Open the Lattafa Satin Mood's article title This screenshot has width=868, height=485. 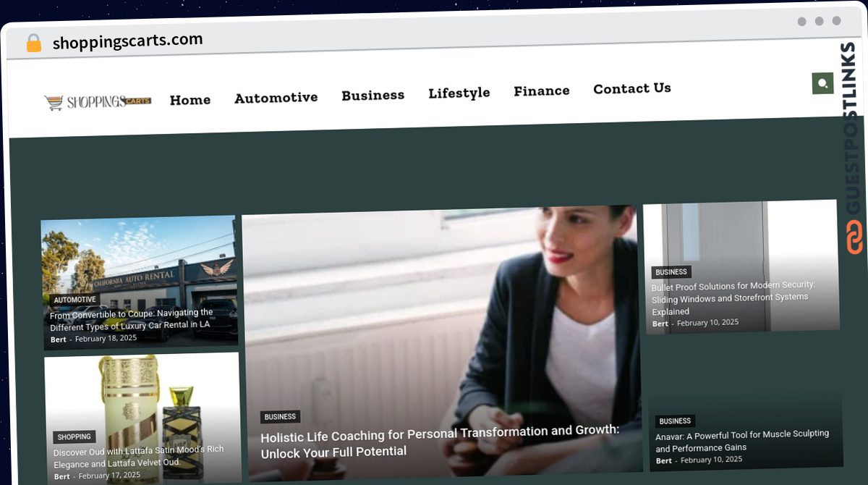tap(138, 457)
